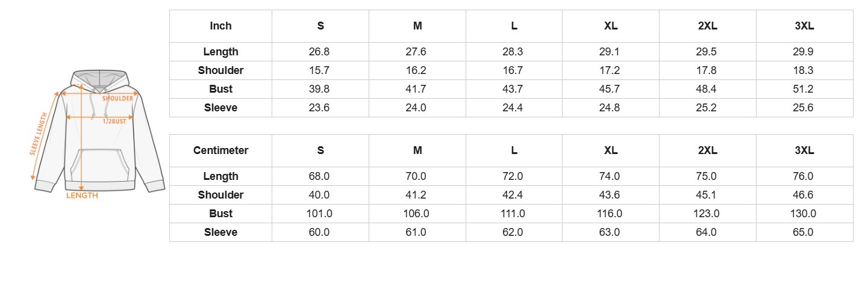Click the 2XL header in Centimeter table

click(x=707, y=150)
